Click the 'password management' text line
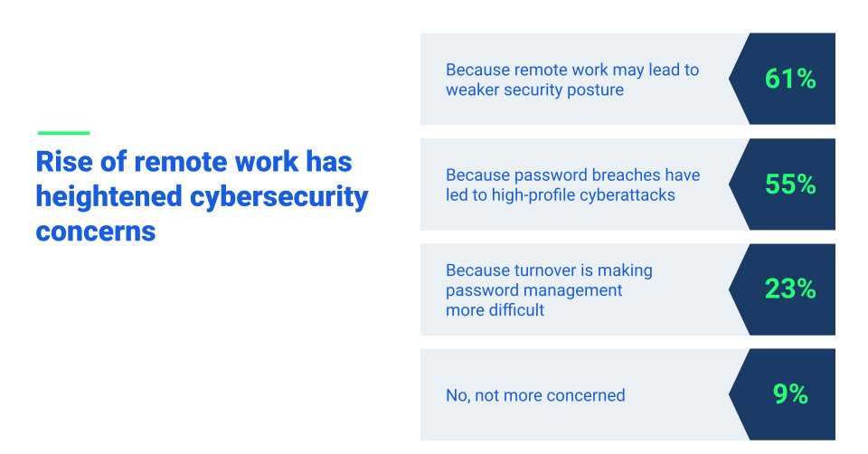This screenshot has width=868, height=454. [x=534, y=289]
